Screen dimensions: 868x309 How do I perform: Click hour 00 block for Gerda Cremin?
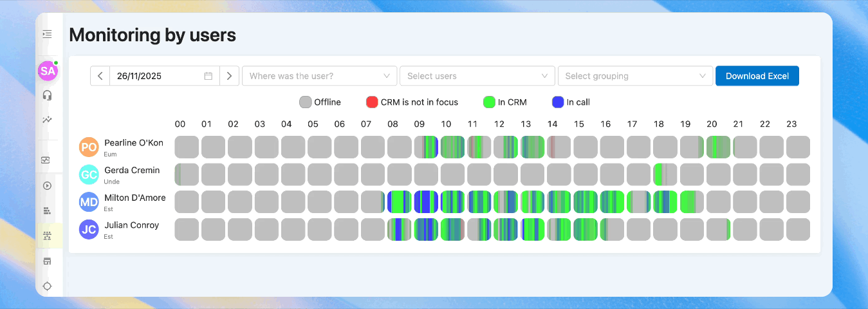pos(187,174)
